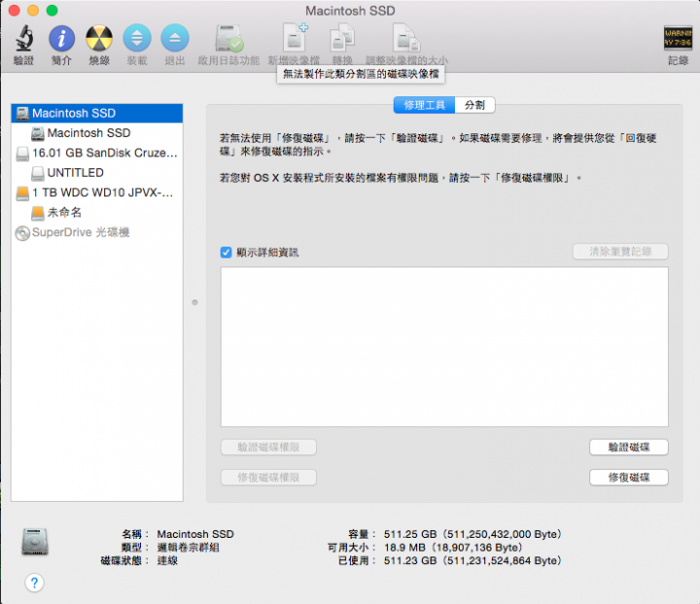The width and height of the screenshot is (700, 604).
Task: Click the 修復磁碟 (Repair Disk) button
Action: tap(628, 478)
